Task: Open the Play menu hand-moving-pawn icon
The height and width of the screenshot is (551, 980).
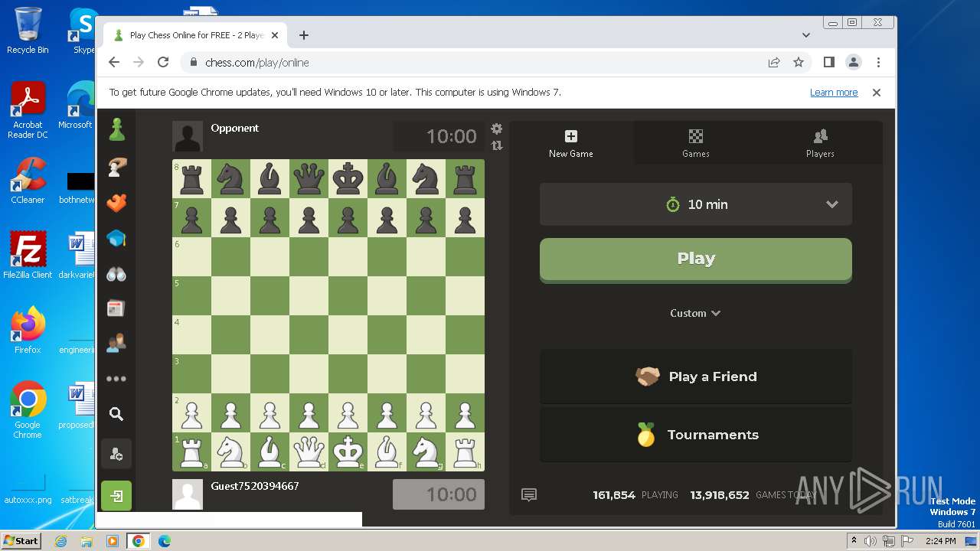Action: [116, 167]
